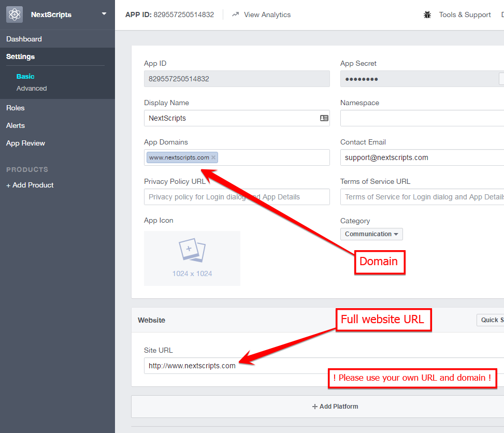The height and width of the screenshot is (433, 504).
Task: Click the Privacy Policy URL input
Action: pos(237,197)
